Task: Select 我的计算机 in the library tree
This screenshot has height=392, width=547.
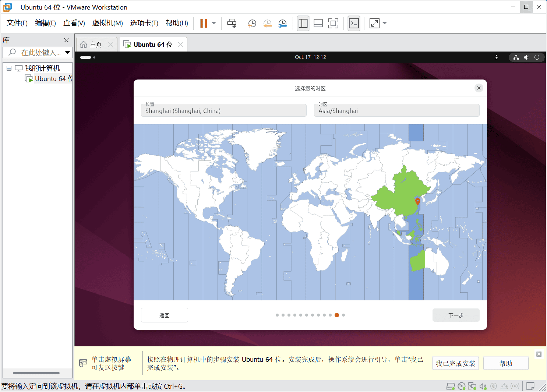Action: (42, 68)
